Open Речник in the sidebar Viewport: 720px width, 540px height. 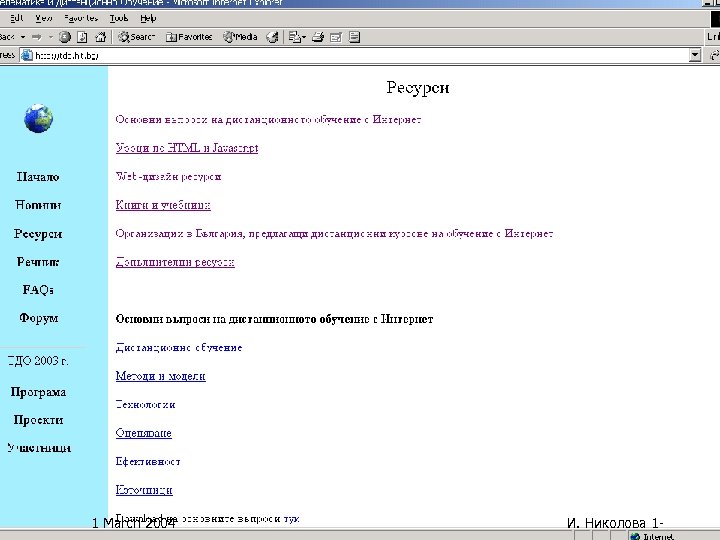[38, 262]
